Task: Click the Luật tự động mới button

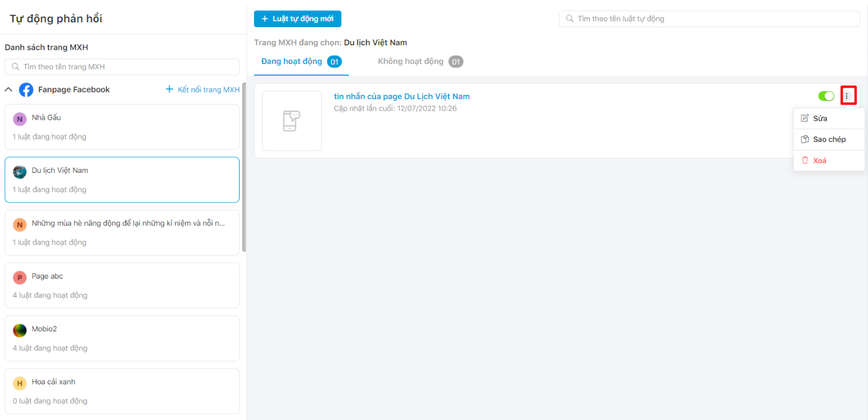Action: pyautogui.click(x=297, y=19)
